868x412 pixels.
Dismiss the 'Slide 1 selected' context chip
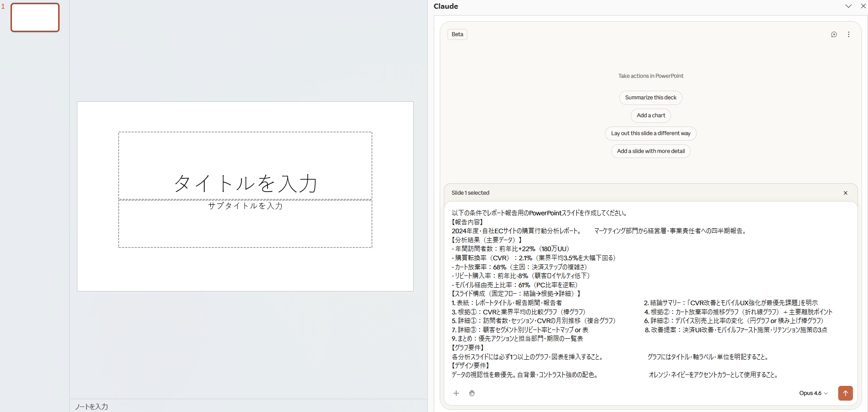[x=845, y=193]
